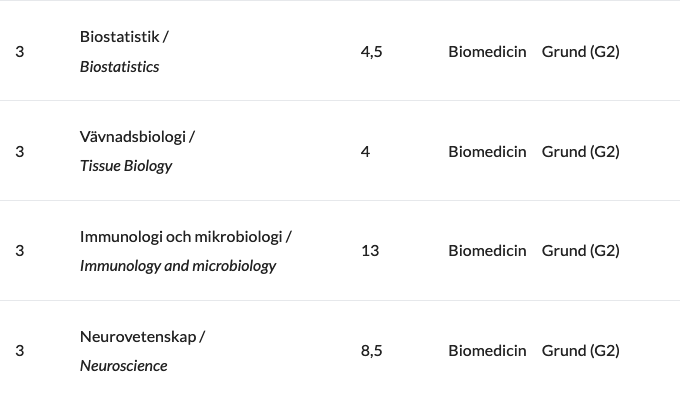Click Grund (G2) in Vävnadsbiologi row

[x=581, y=152]
